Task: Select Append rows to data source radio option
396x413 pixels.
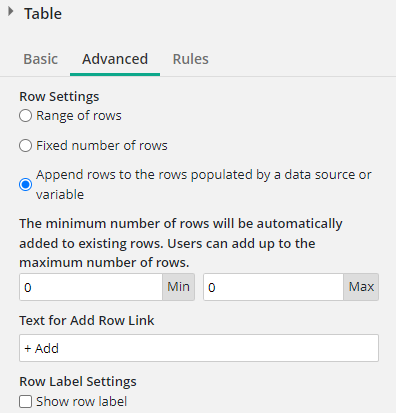Action: (25, 185)
